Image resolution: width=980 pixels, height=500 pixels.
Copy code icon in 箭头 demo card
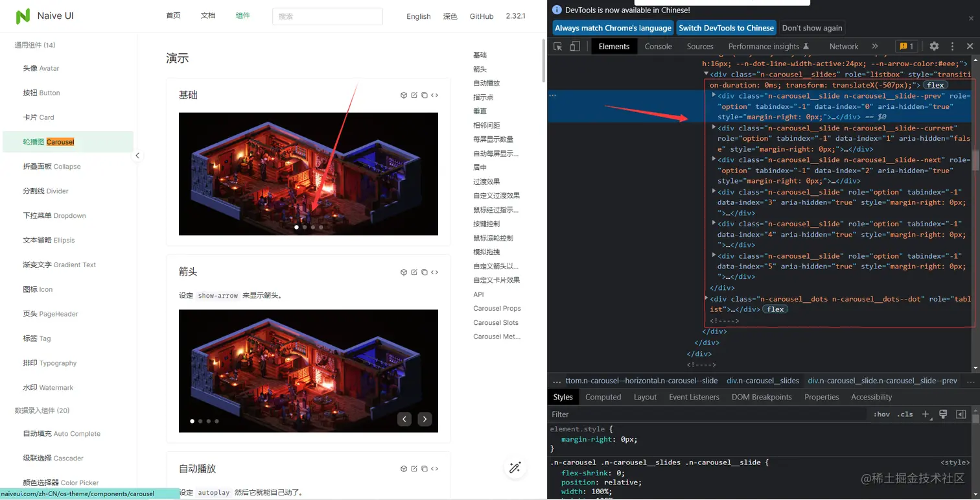coord(425,272)
